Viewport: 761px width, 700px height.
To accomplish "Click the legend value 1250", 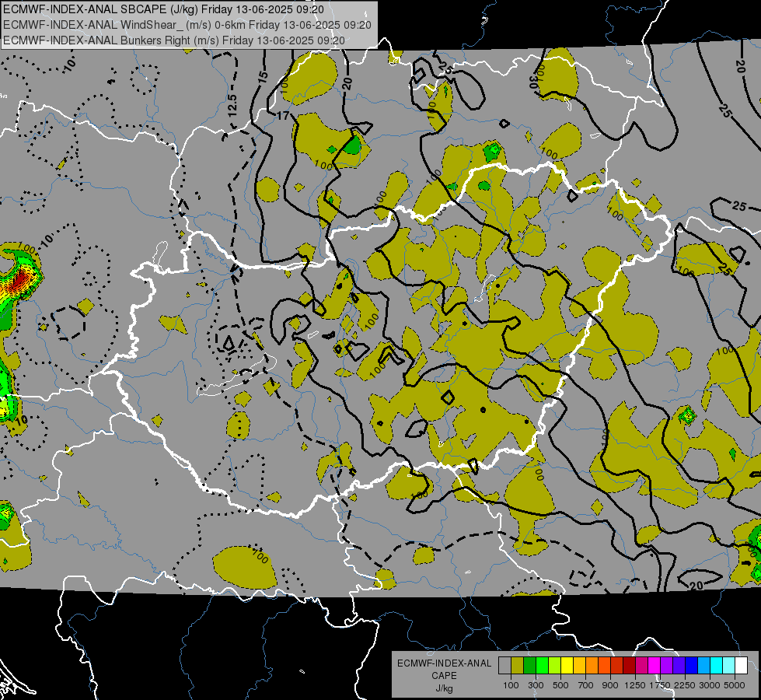I will coord(635,685).
